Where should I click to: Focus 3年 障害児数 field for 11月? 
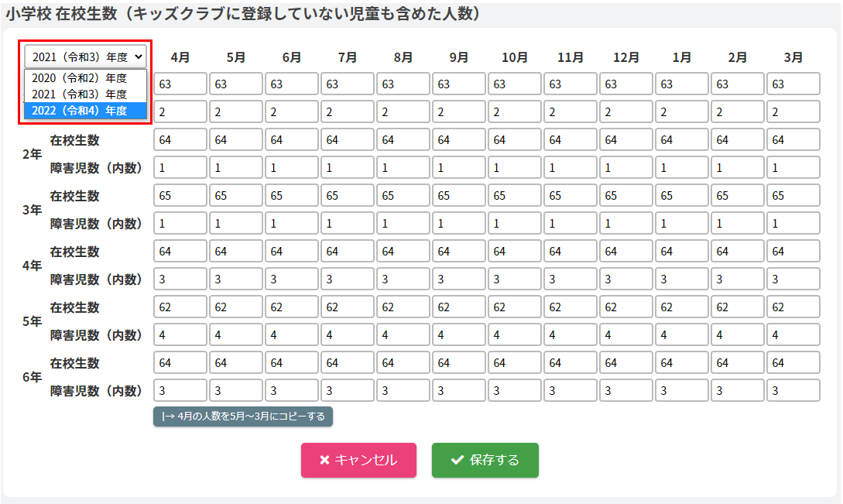pyautogui.click(x=571, y=223)
